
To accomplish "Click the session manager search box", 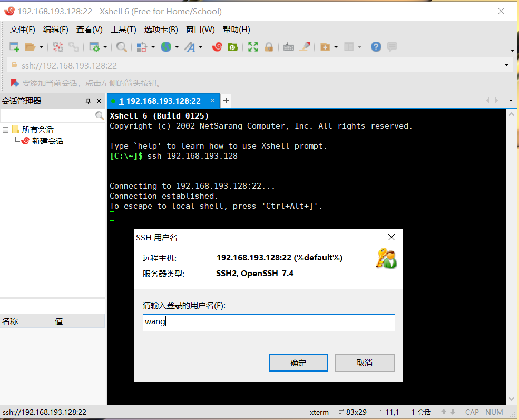I will point(47,115).
